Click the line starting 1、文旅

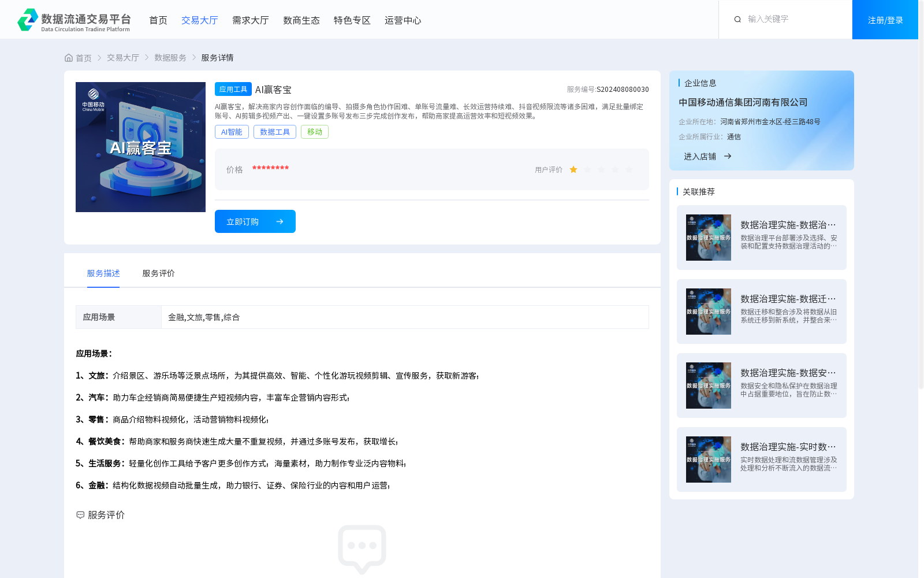(278, 376)
